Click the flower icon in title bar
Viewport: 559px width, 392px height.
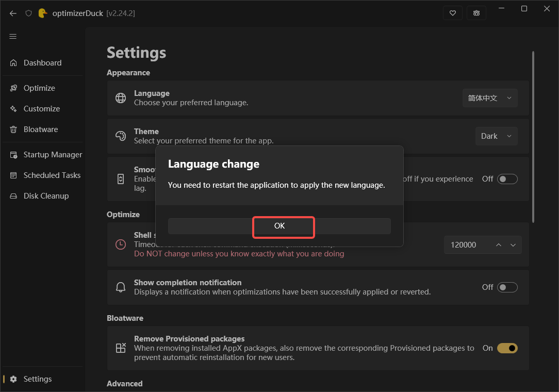(x=476, y=13)
